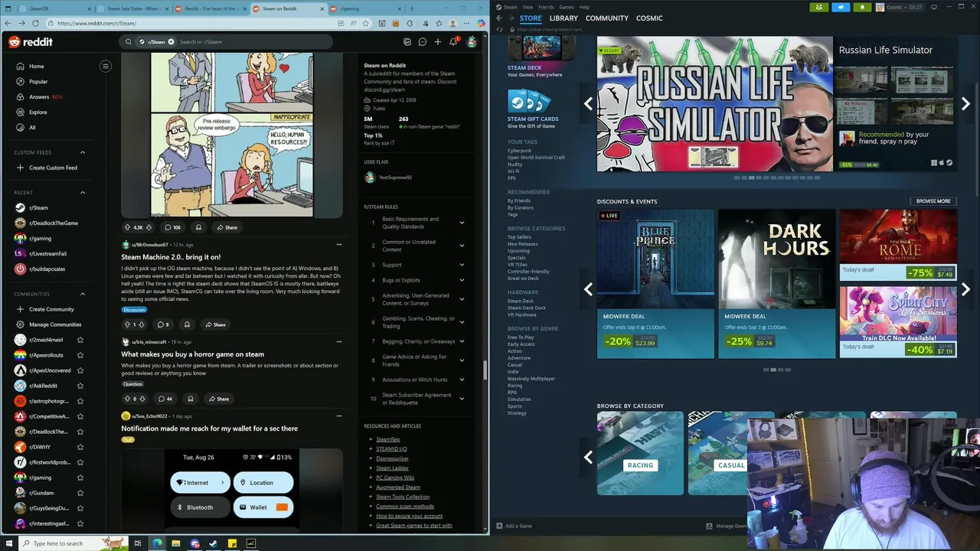The image size is (980, 551).
Task: Click Create Custom Feed
Action: coord(53,168)
